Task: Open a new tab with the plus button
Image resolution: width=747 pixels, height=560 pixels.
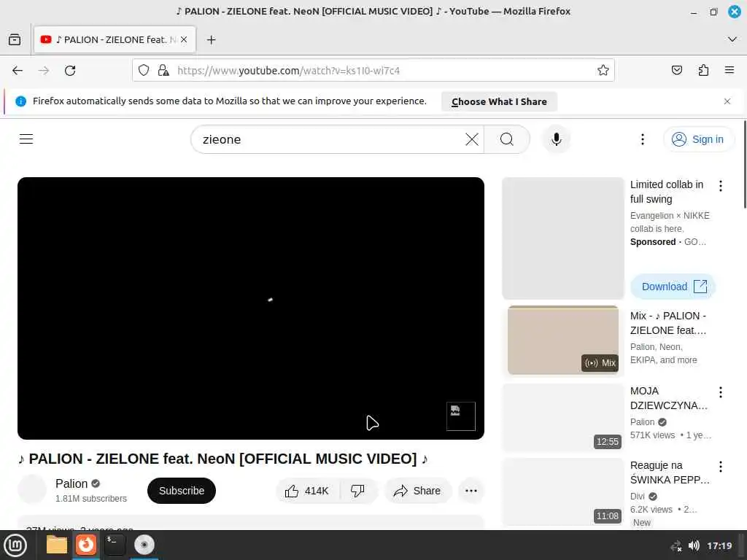Action: pos(212,40)
